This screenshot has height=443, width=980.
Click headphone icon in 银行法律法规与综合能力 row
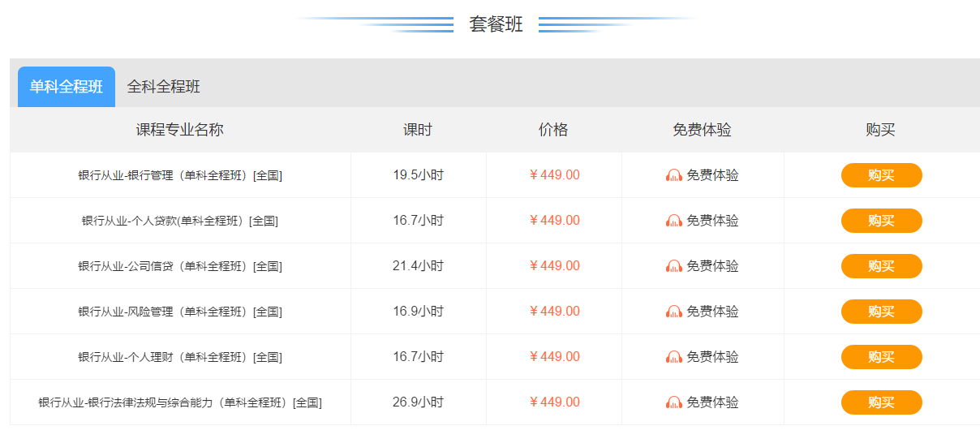(674, 402)
